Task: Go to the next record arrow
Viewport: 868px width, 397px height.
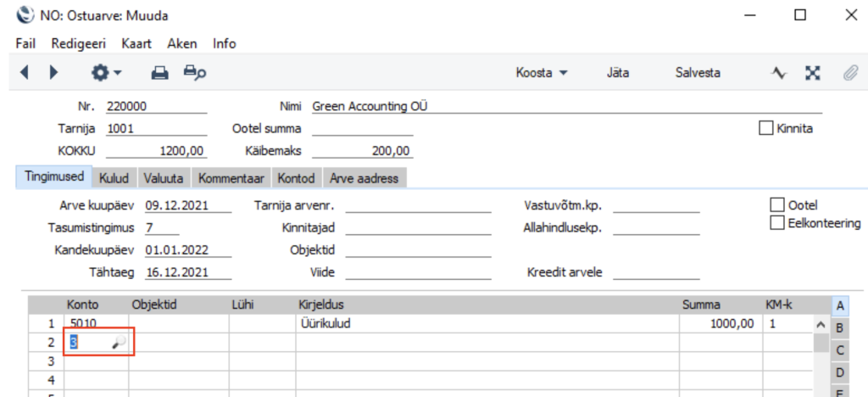Action: click(x=53, y=74)
